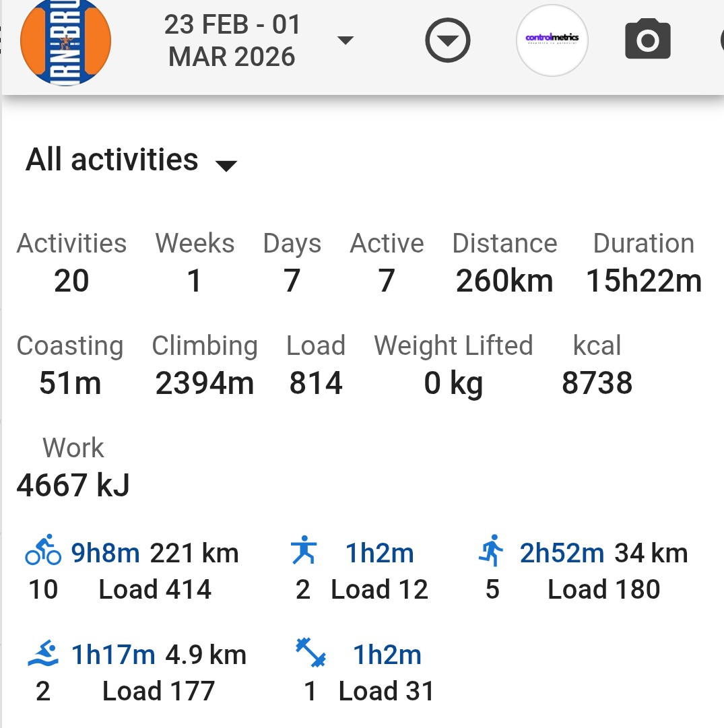Select the running activity icon

[x=492, y=552]
